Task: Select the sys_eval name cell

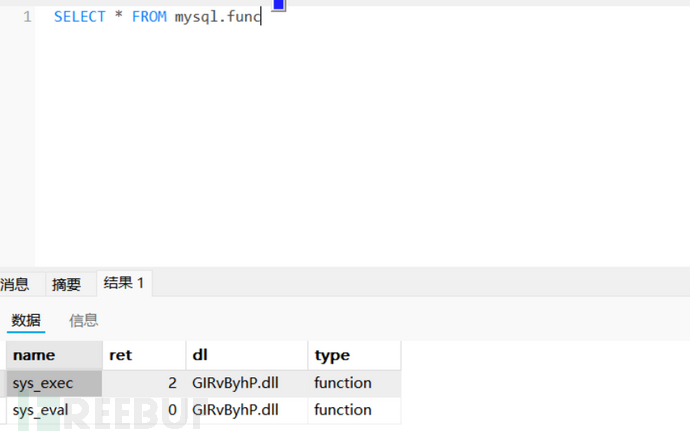Action: coord(54,410)
